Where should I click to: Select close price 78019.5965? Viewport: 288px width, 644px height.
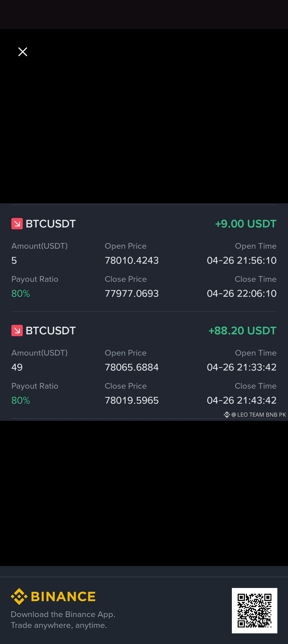coord(132,400)
